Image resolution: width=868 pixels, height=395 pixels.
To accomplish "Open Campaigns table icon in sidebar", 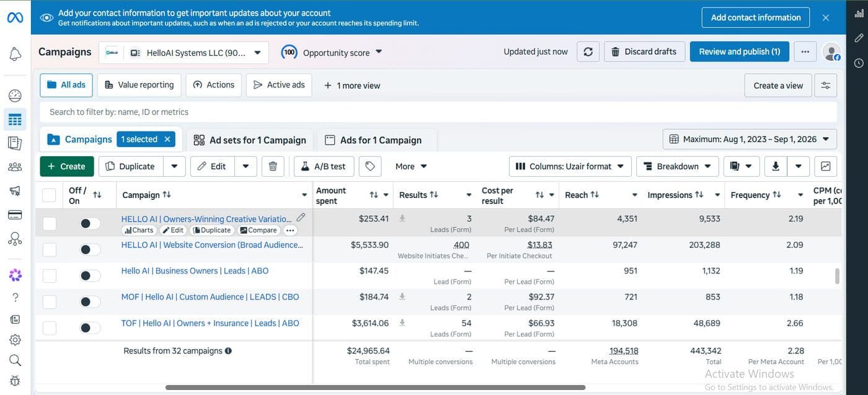I will click(x=15, y=119).
